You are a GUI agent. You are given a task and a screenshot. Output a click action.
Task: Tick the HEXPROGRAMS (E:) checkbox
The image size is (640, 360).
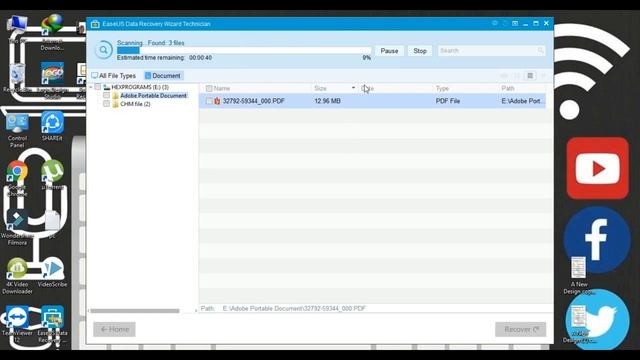coord(98,87)
